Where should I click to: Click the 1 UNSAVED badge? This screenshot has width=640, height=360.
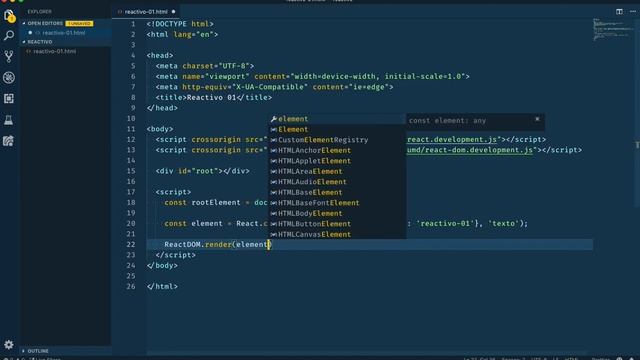[79, 23]
